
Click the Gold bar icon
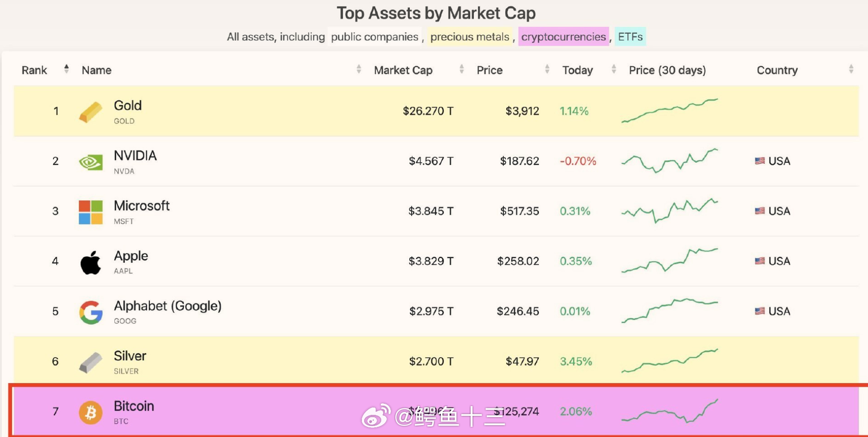click(90, 112)
